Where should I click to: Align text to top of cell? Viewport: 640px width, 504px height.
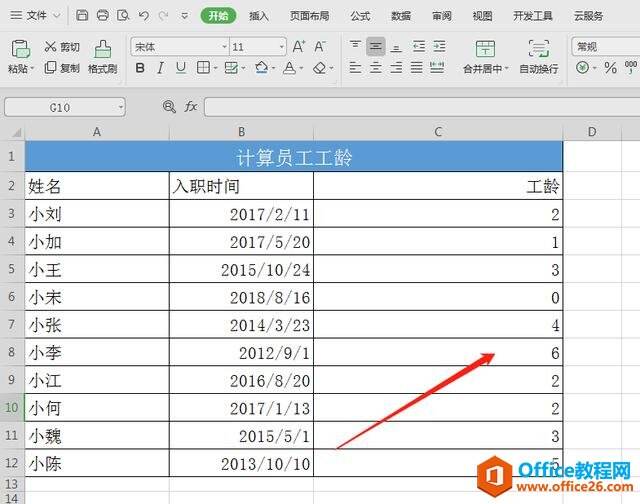click(355, 45)
